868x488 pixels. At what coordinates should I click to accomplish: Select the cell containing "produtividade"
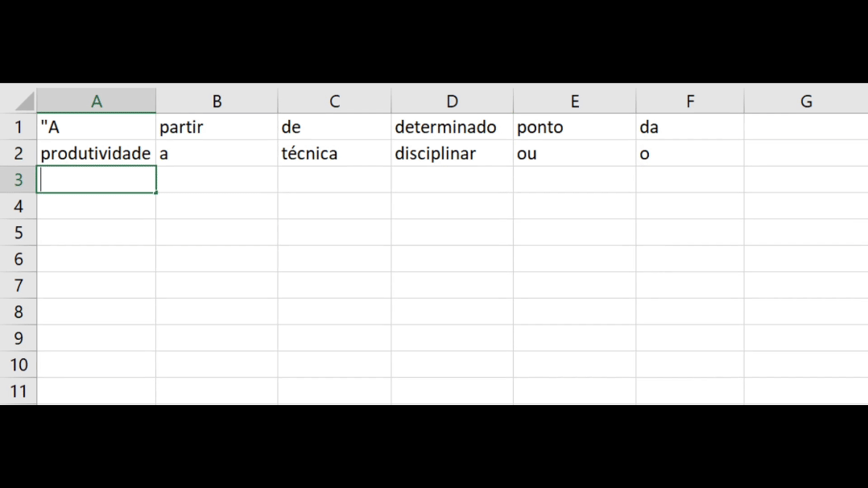[x=97, y=154]
